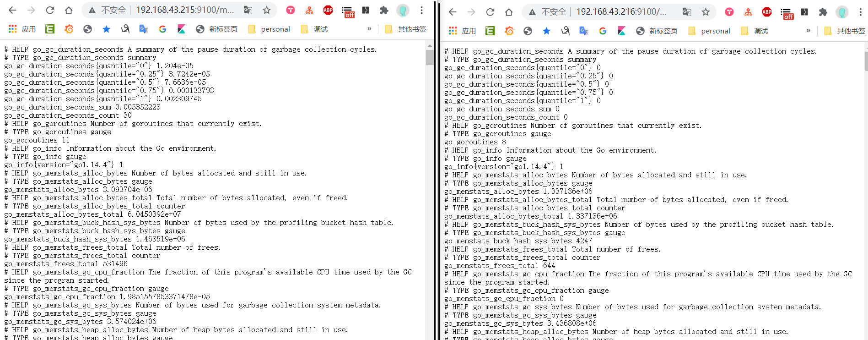Go back in the right browser window

point(453,12)
